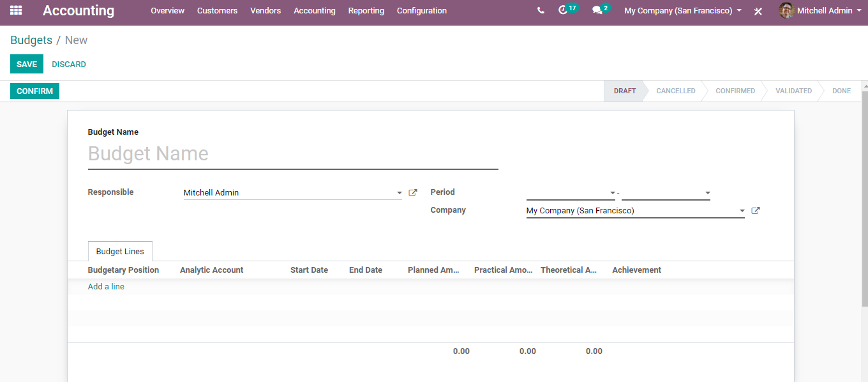This screenshot has height=382, width=868.
Task: Sort by Achievement column header
Action: (x=636, y=270)
